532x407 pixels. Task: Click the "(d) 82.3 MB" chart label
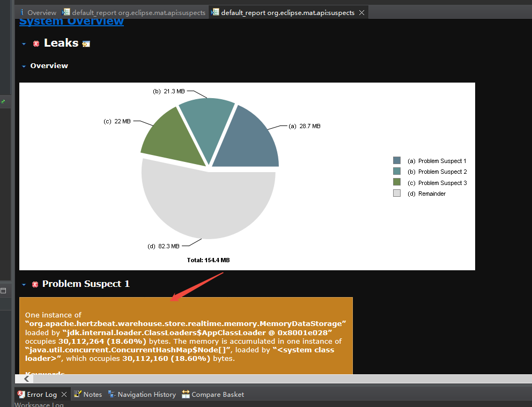(164, 246)
